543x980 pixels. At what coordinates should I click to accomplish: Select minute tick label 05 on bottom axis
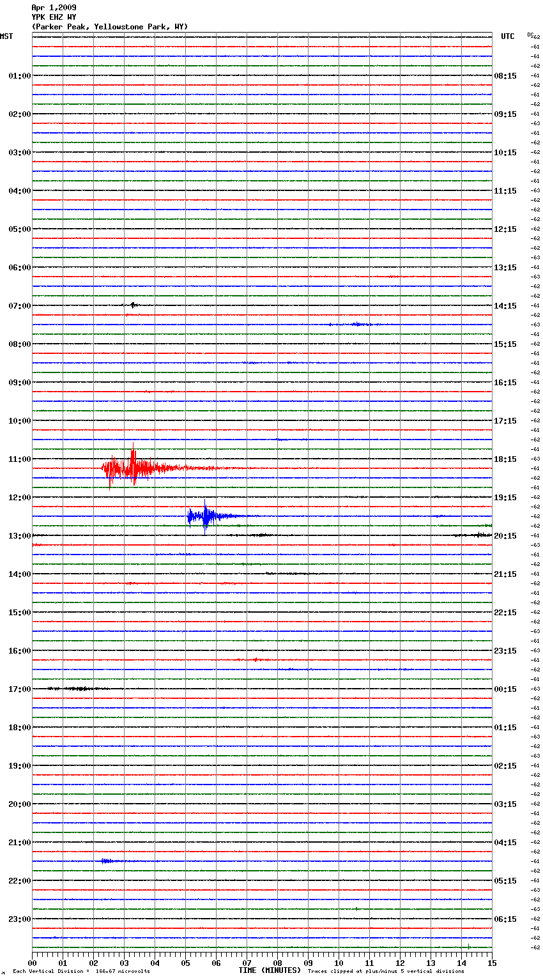point(186,963)
